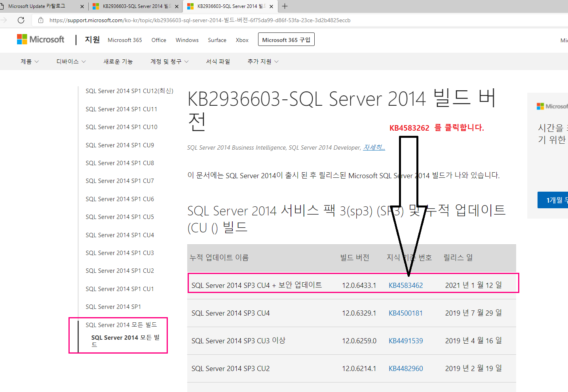Open the KB4482960 article link
Viewport: 568px width, 392px height.
(x=406, y=368)
